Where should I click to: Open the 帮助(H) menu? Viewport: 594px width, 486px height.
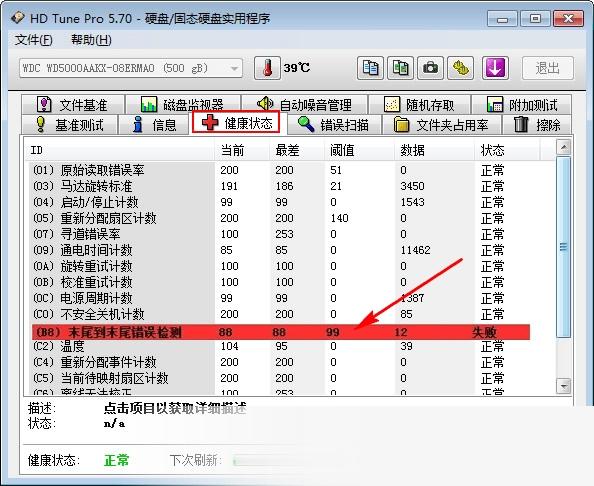91,40
